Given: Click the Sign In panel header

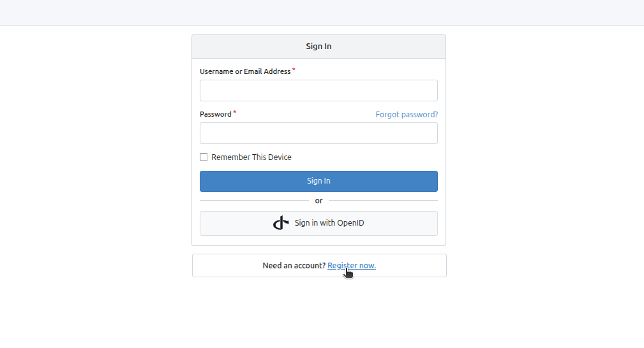Looking at the screenshot, I should coord(318,47).
